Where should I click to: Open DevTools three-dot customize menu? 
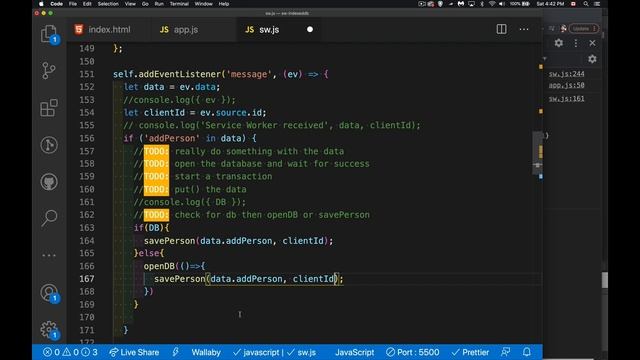pos(576,43)
